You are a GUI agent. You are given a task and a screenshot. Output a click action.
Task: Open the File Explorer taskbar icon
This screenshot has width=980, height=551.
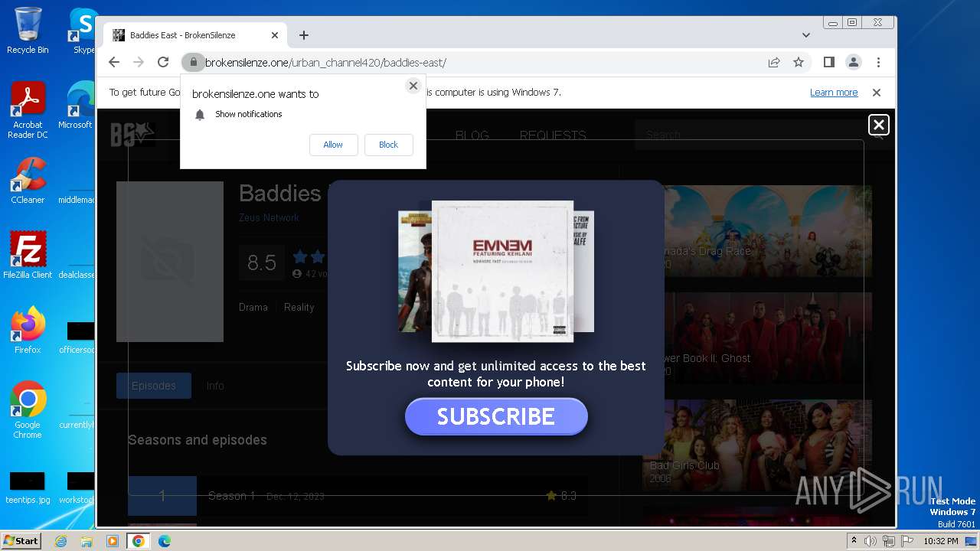pyautogui.click(x=87, y=541)
